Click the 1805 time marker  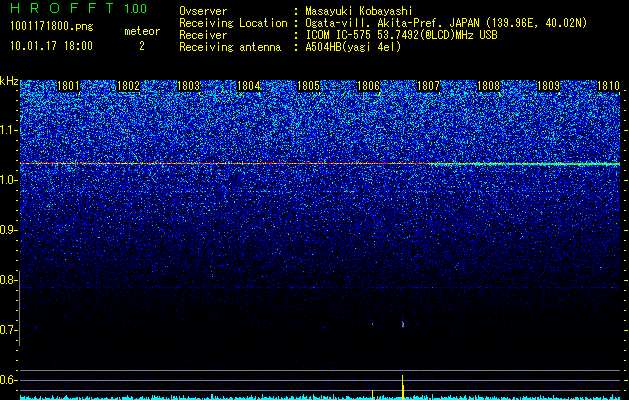308,86
